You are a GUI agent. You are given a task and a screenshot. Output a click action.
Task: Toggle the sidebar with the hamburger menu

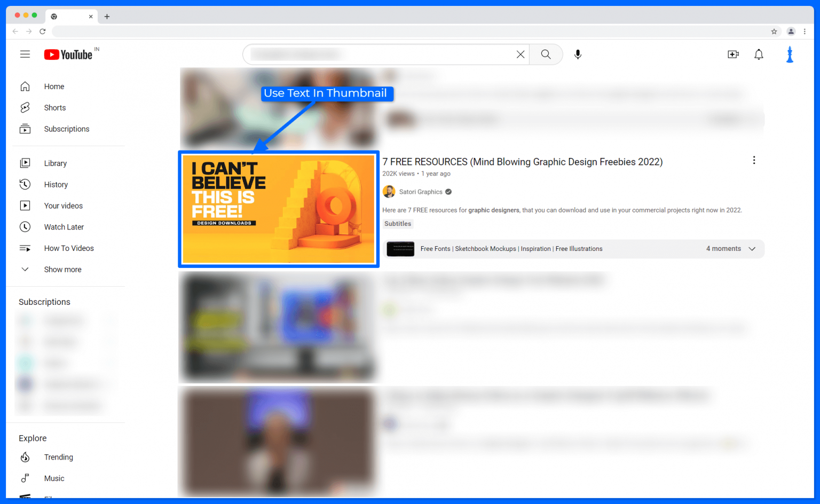(25, 54)
